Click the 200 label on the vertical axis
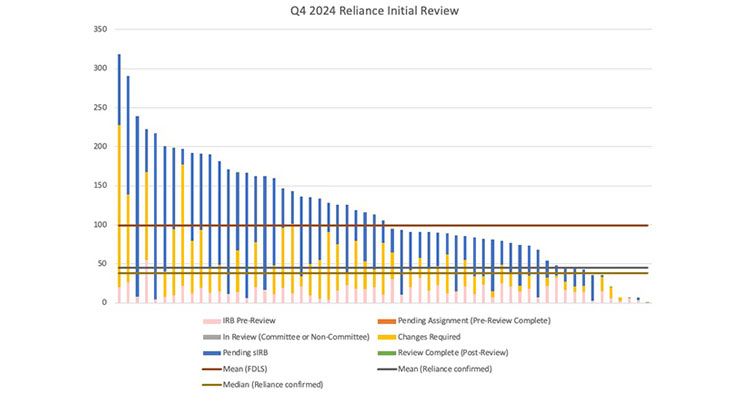Viewport: 750px width, 400px height. (x=99, y=147)
